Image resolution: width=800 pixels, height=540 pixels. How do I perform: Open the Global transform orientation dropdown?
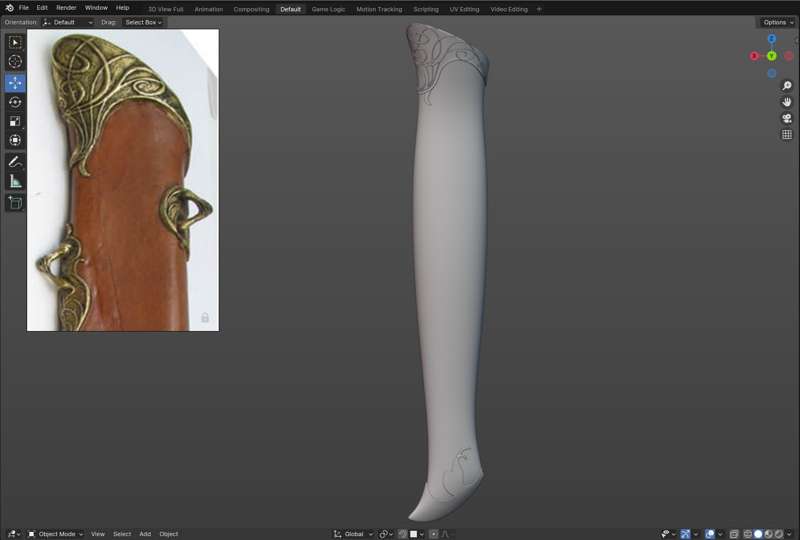coord(353,534)
